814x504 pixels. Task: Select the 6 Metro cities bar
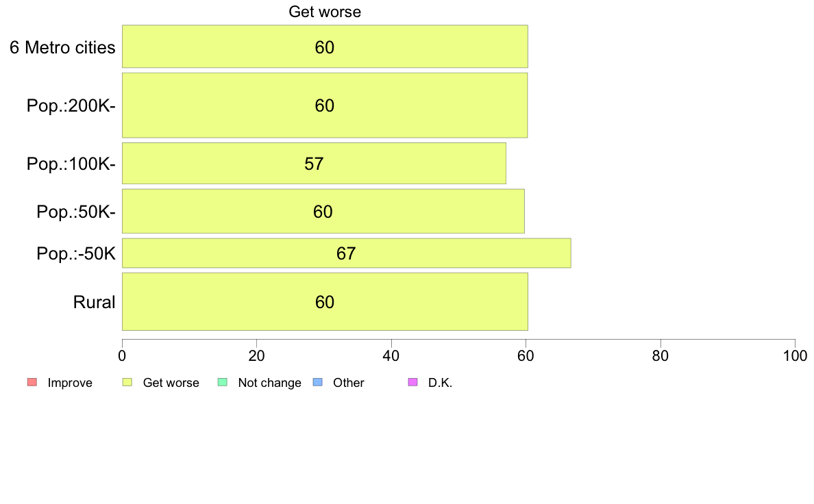tap(325, 46)
